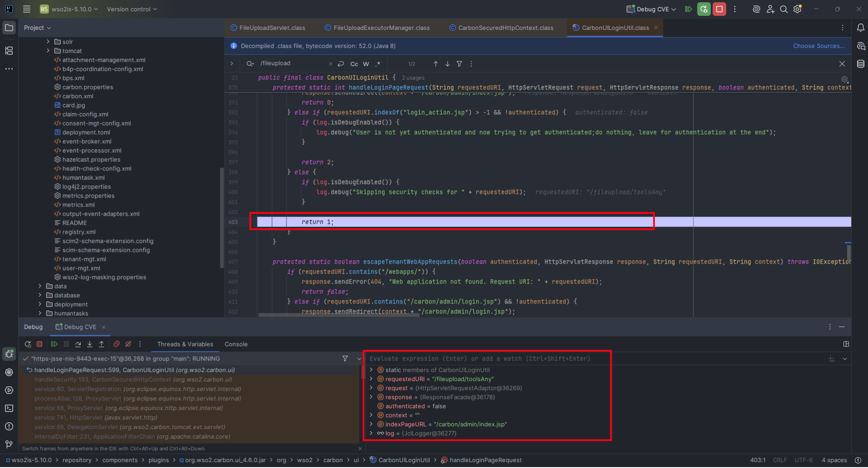
Task: Click the filter variables funnel button
Action: tap(345, 358)
